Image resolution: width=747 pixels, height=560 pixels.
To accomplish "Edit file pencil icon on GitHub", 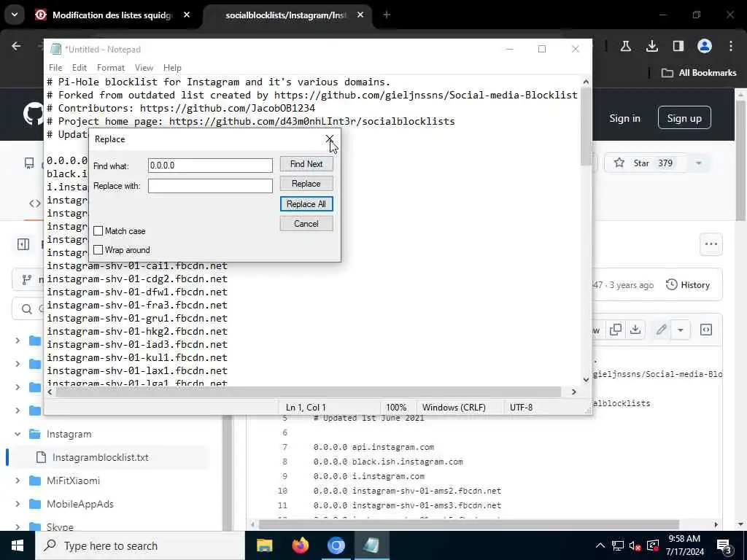I will pos(661,330).
